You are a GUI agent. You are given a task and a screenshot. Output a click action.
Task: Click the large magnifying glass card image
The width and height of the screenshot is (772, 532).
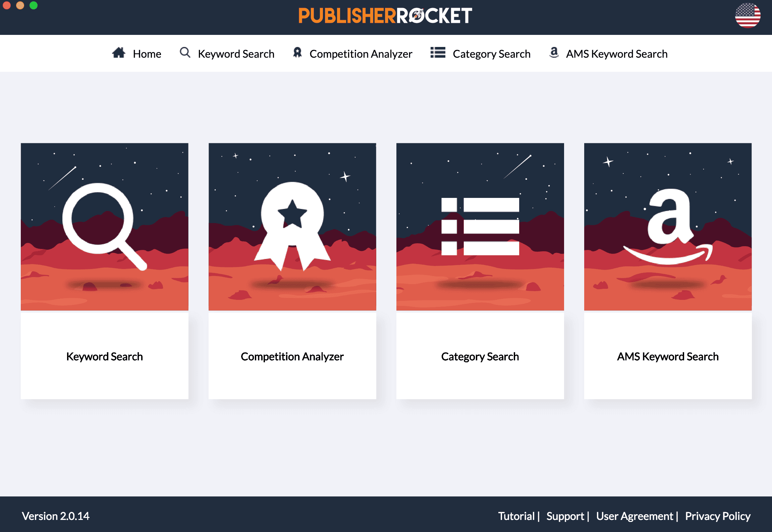105,227
